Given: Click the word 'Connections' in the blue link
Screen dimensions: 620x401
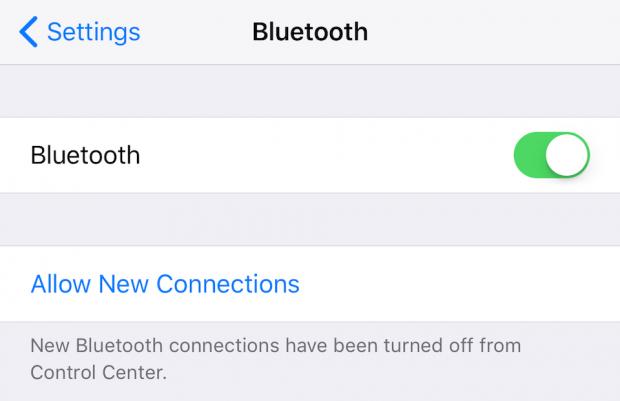Looking at the screenshot, I should click(228, 284).
